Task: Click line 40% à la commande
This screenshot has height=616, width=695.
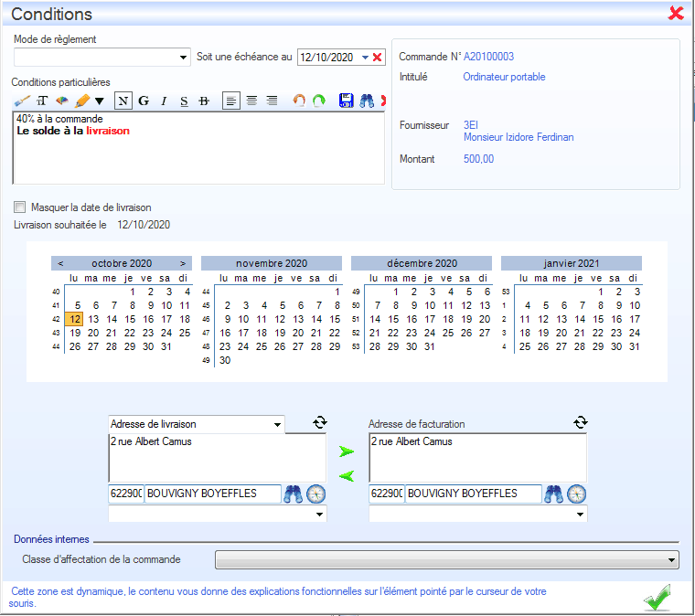Action: (x=59, y=119)
